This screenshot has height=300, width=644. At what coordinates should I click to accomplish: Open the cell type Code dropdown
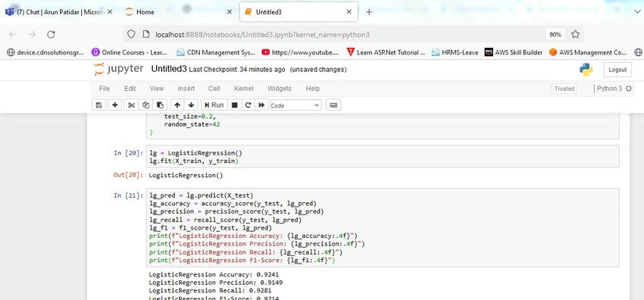coord(295,105)
